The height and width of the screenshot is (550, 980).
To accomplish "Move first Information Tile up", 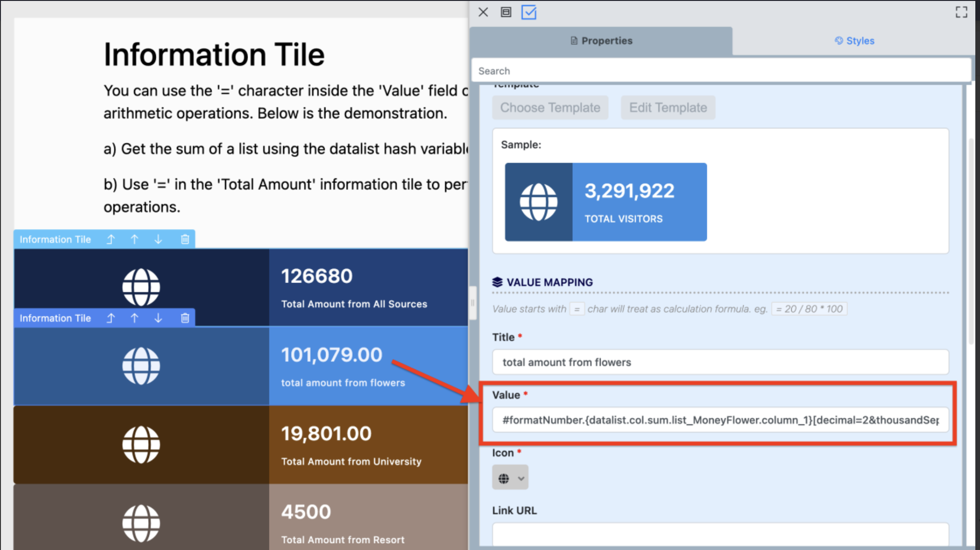I will 135,240.
